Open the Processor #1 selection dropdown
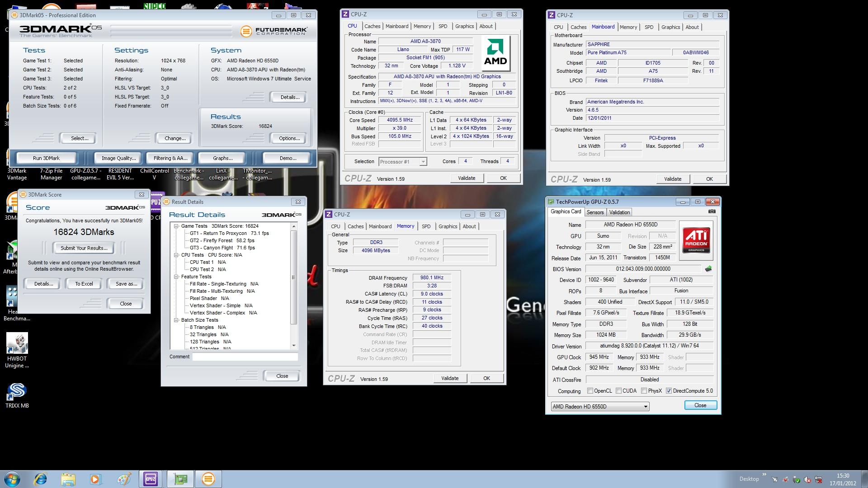This screenshot has height=488, width=868. pos(403,162)
